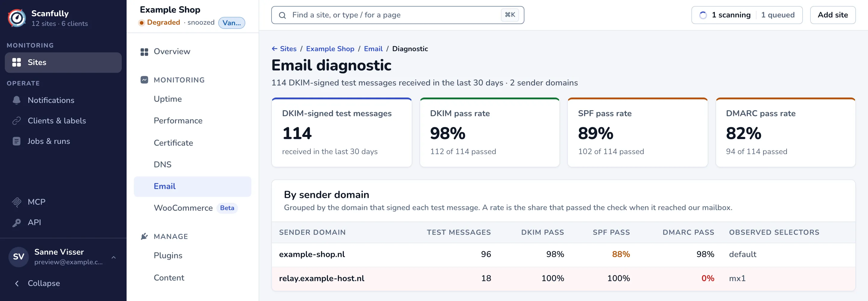Select the example-shop.nl sender domain row
868x301 pixels.
[563, 255]
